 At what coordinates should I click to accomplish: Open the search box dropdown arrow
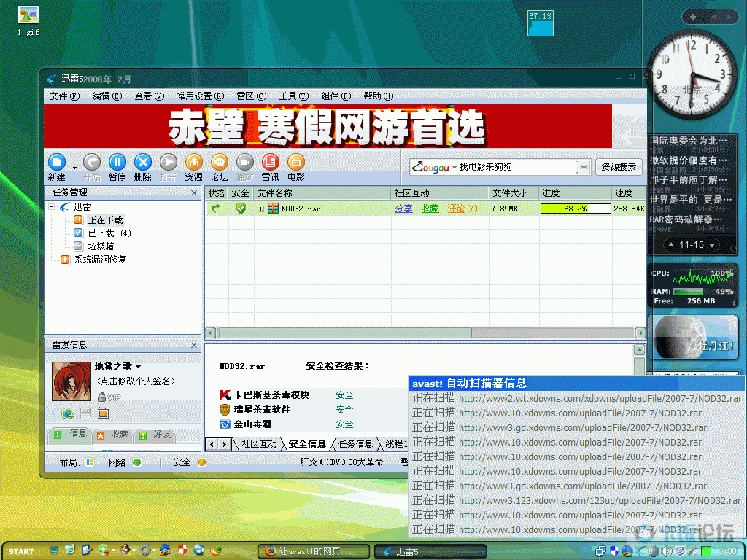(584, 167)
